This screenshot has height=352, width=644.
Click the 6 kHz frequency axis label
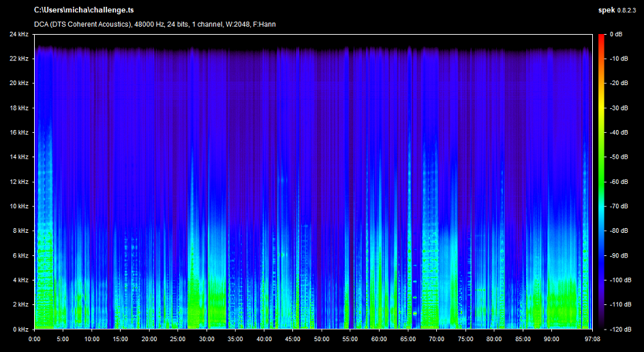pyautogui.click(x=20, y=255)
